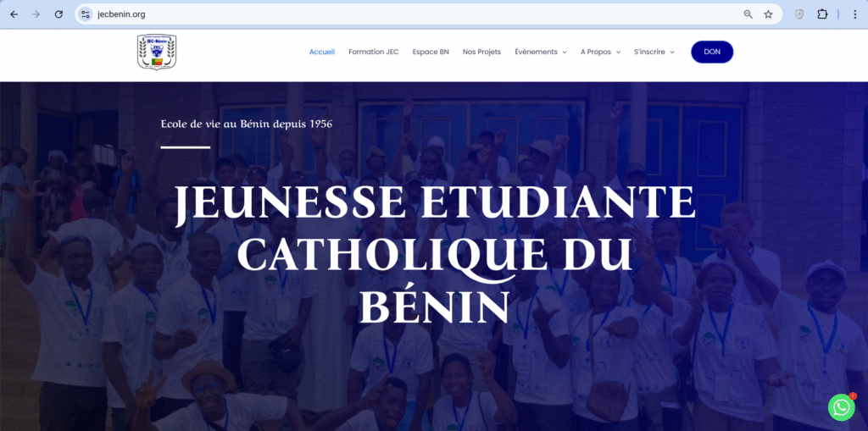This screenshot has height=431, width=868.
Task: Click the shield extension icon in toolbar
Action: point(798,14)
